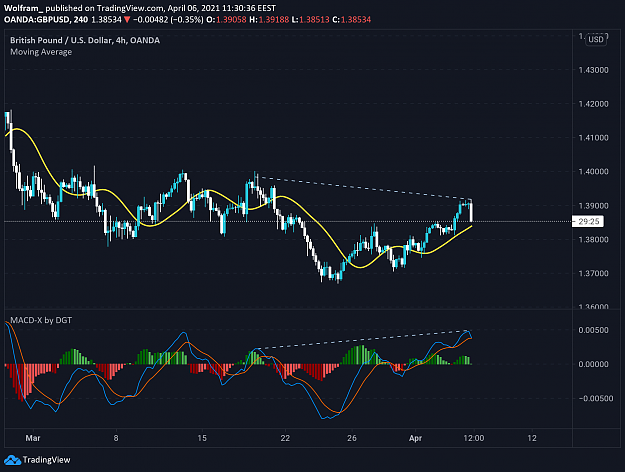This screenshot has height=472, width=625.
Task: Click the 12:00 time label on axis
Action: click(x=474, y=438)
